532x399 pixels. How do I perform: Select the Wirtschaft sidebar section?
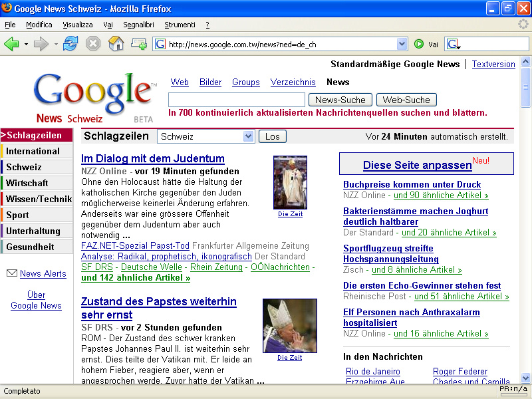(37, 183)
